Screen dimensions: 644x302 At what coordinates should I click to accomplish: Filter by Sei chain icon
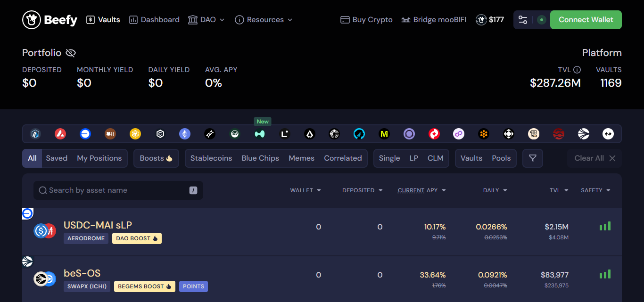tap(559, 134)
